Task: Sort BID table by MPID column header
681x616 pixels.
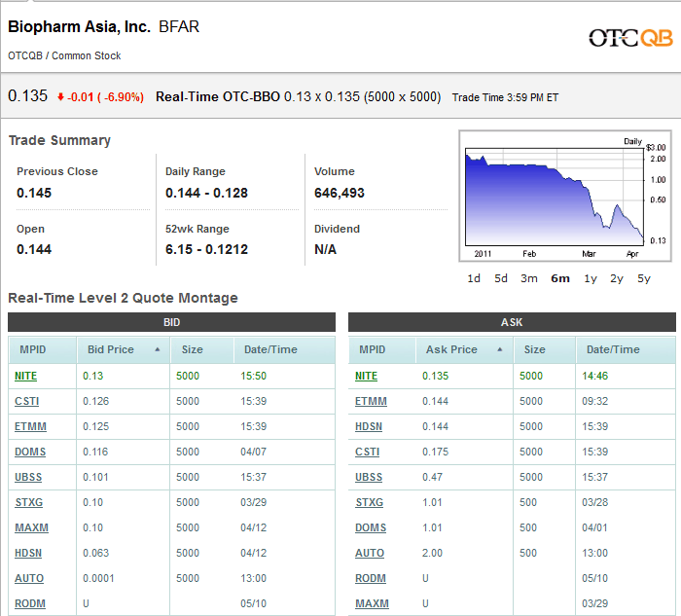Action: (32, 349)
